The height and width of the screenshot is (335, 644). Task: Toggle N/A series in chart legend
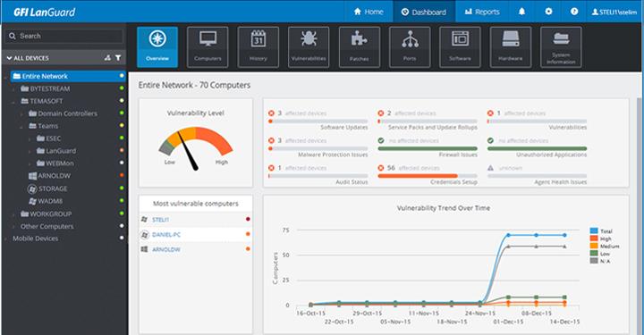(x=600, y=261)
